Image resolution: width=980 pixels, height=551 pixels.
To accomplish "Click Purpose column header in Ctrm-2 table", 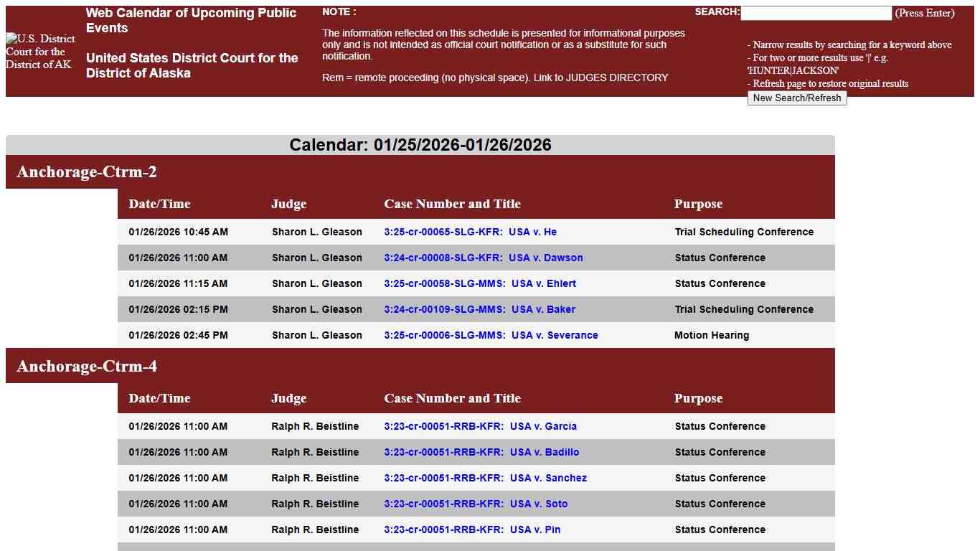I will (698, 204).
